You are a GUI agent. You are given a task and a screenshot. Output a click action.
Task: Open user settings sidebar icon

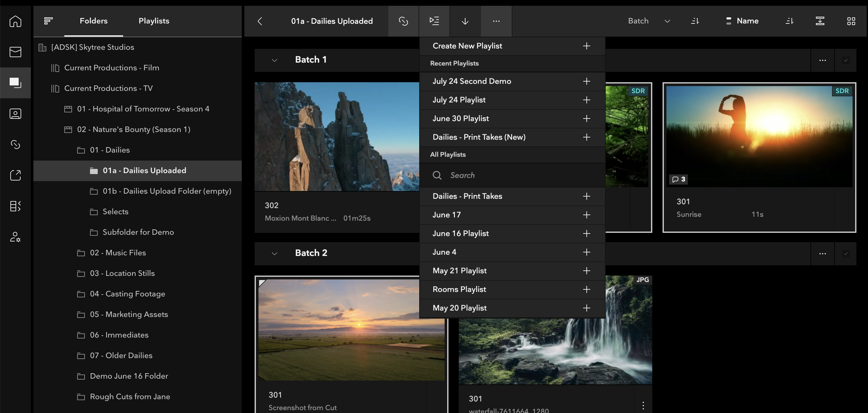tap(15, 237)
